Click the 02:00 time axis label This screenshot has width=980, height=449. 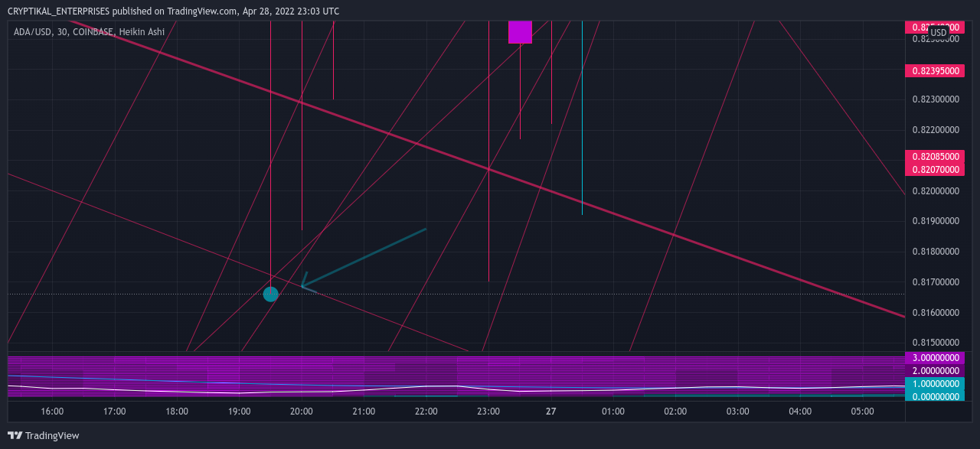(x=675, y=412)
